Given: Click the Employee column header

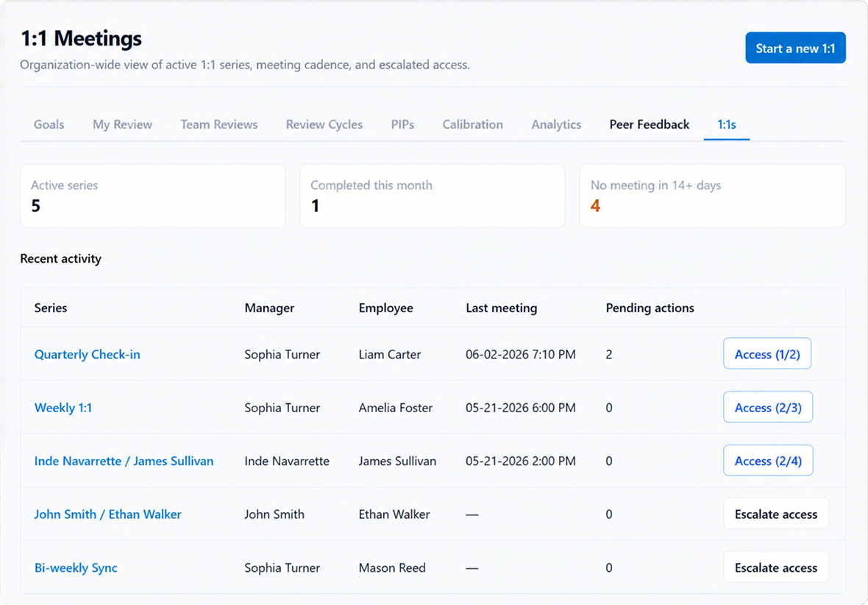Looking at the screenshot, I should click(x=386, y=308).
